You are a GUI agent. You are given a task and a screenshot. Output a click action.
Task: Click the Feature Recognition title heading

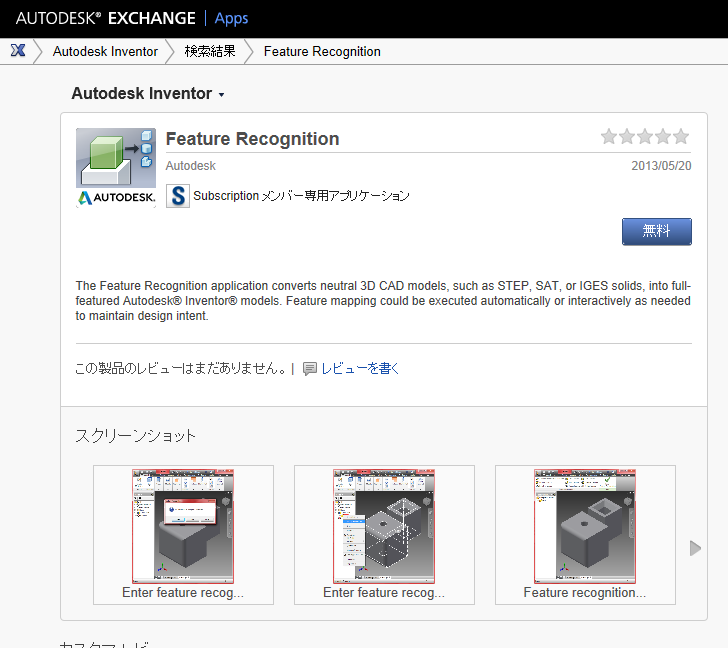click(253, 139)
